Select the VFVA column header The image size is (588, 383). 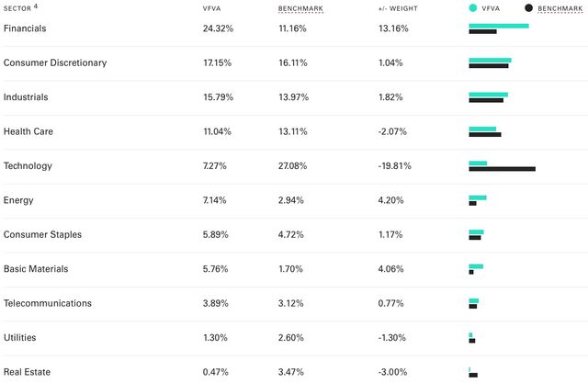[x=212, y=8]
